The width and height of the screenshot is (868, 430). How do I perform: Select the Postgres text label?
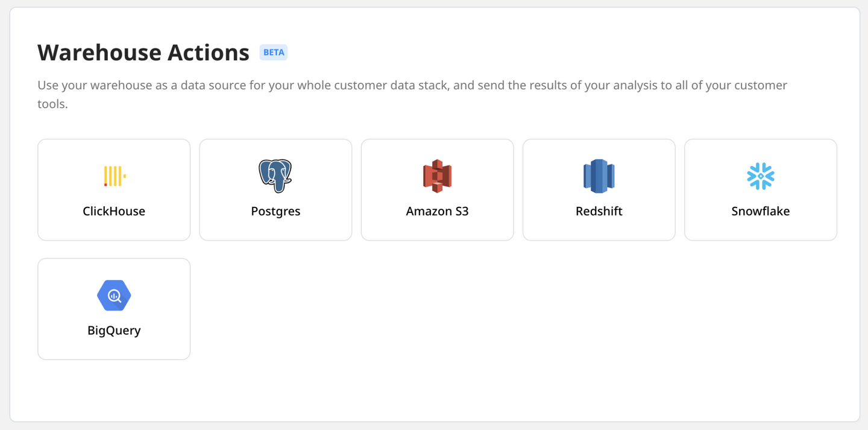pos(275,211)
